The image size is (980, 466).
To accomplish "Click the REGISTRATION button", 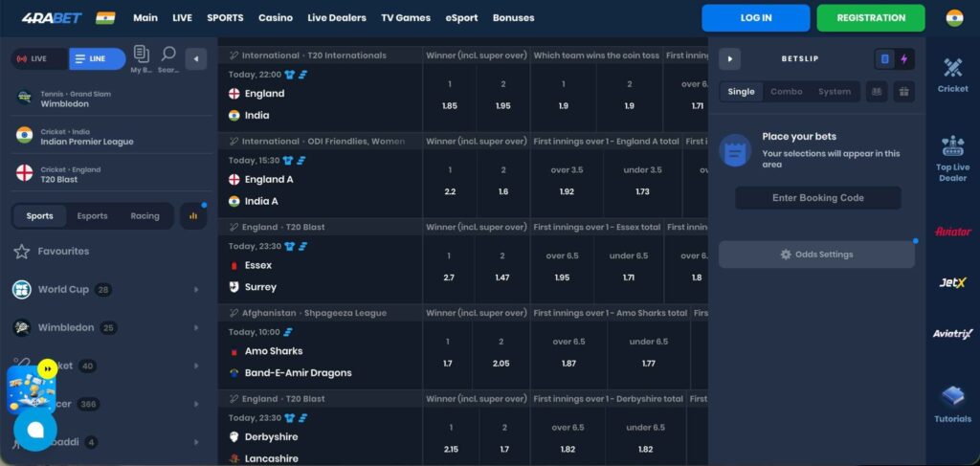I will [x=871, y=18].
